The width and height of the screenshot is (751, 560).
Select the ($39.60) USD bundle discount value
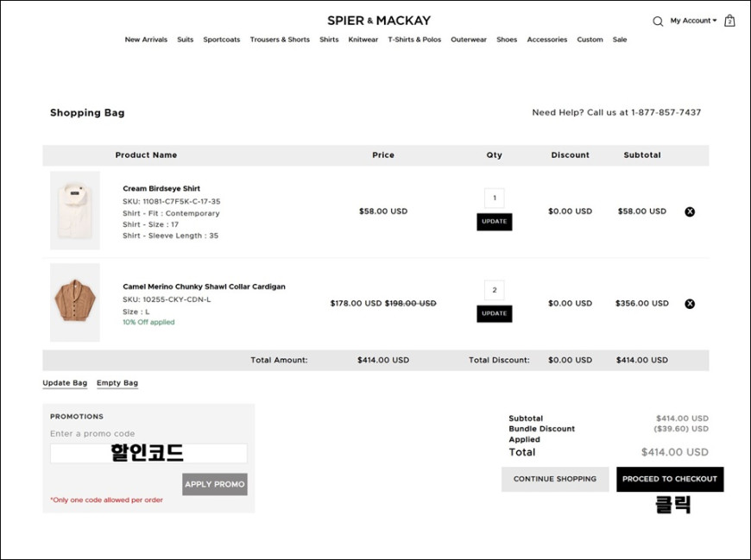[681, 429]
